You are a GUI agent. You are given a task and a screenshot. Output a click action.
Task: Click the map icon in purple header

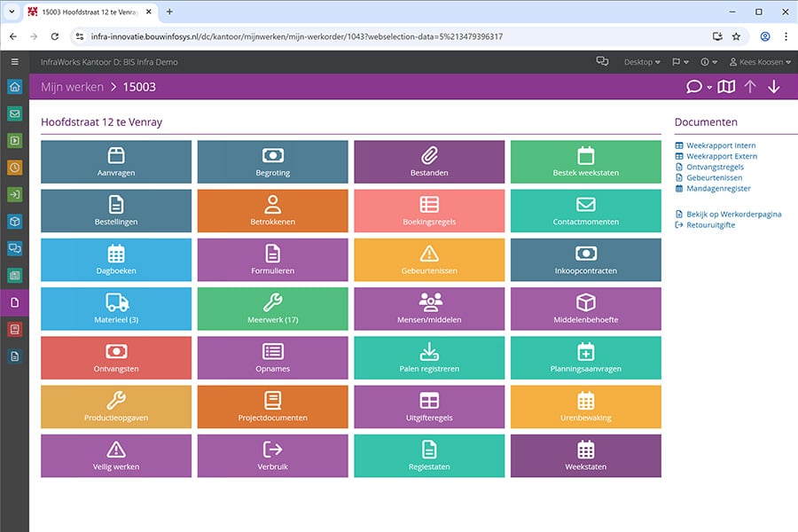[726, 87]
